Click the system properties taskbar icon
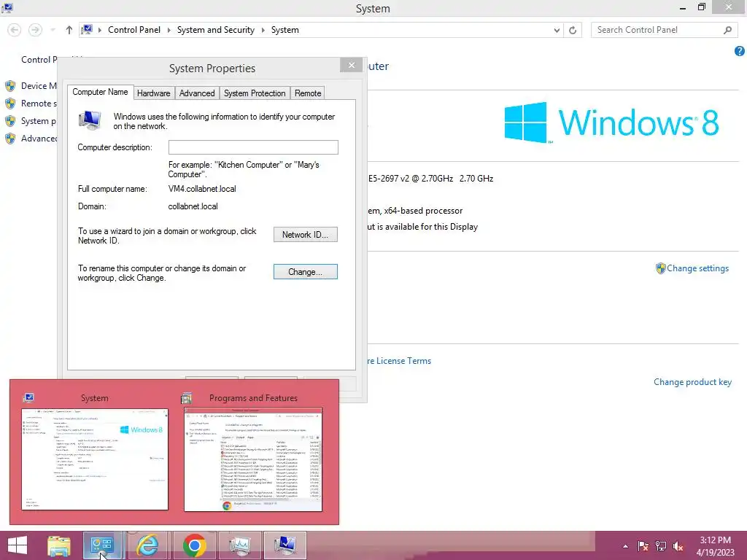The image size is (747, 560). tap(285, 545)
